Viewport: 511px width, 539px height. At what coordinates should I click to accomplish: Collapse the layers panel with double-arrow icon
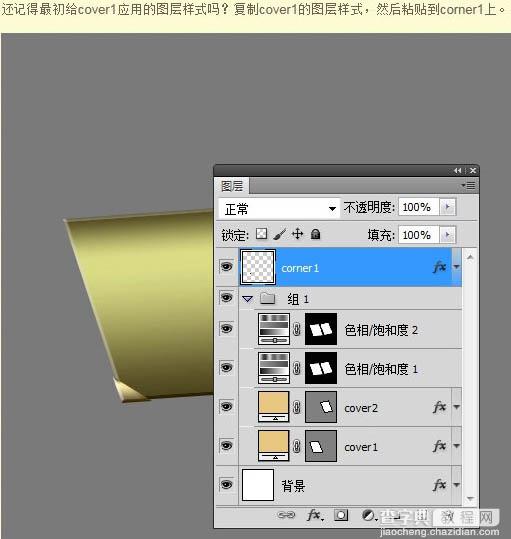coord(457,170)
